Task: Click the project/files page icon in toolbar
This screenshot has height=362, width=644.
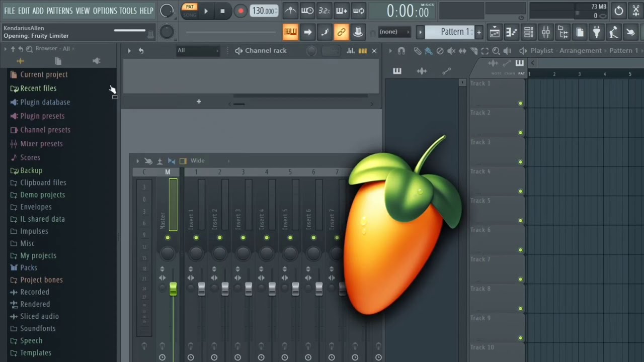Action: click(x=580, y=32)
